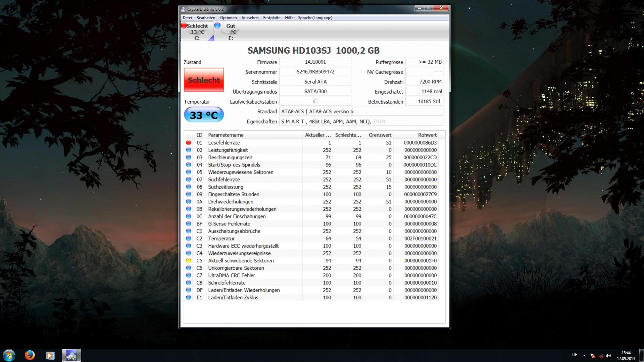The height and width of the screenshot is (362, 644).
Task: Click the status dot for Laden/Entladen Zyklus
Action: pos(189,298)
